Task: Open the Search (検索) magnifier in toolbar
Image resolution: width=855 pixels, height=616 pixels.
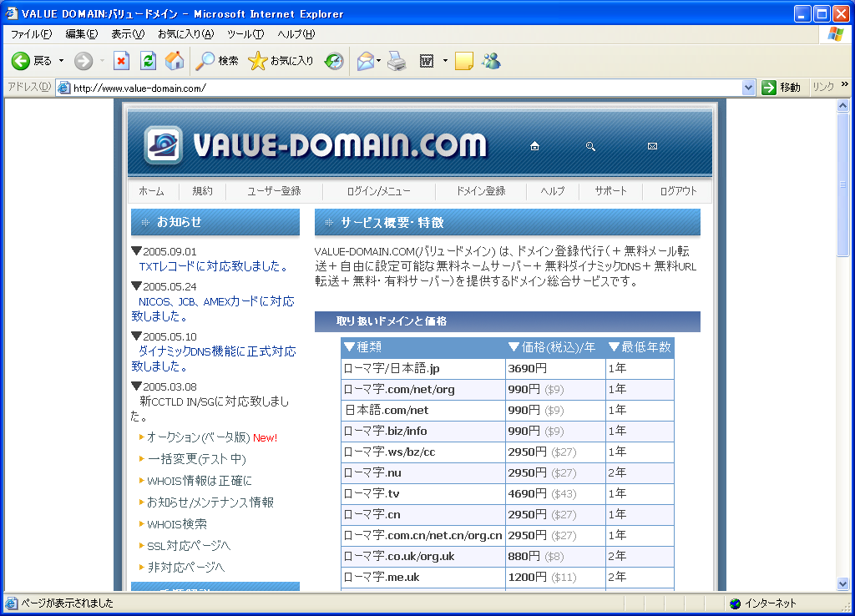Action: (217, 61)
